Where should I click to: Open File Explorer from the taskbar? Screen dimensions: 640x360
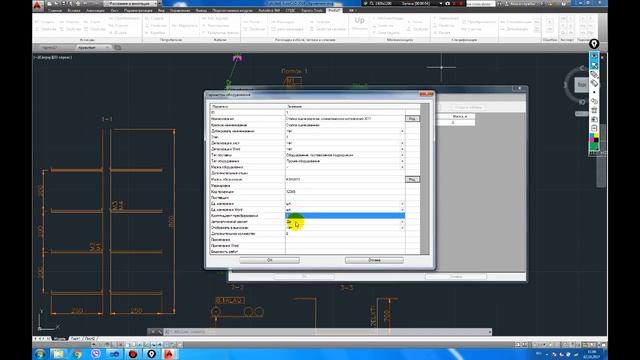coord(58,354)
